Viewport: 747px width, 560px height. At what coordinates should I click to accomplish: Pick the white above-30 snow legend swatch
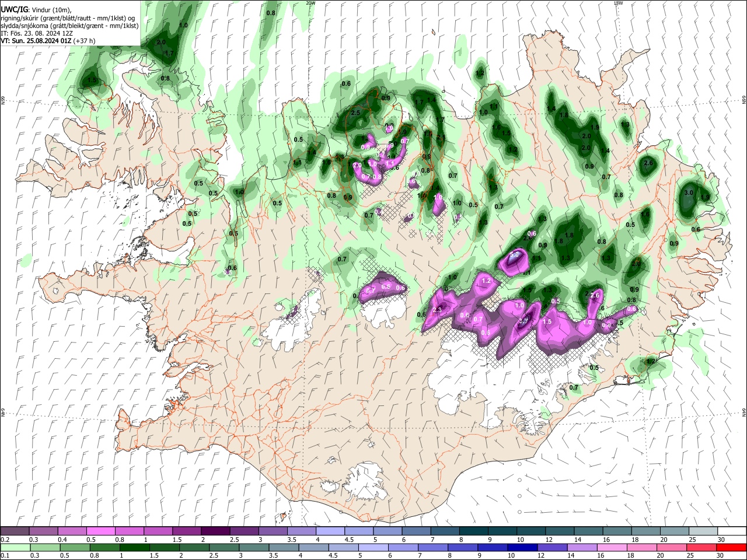[731, 531]
